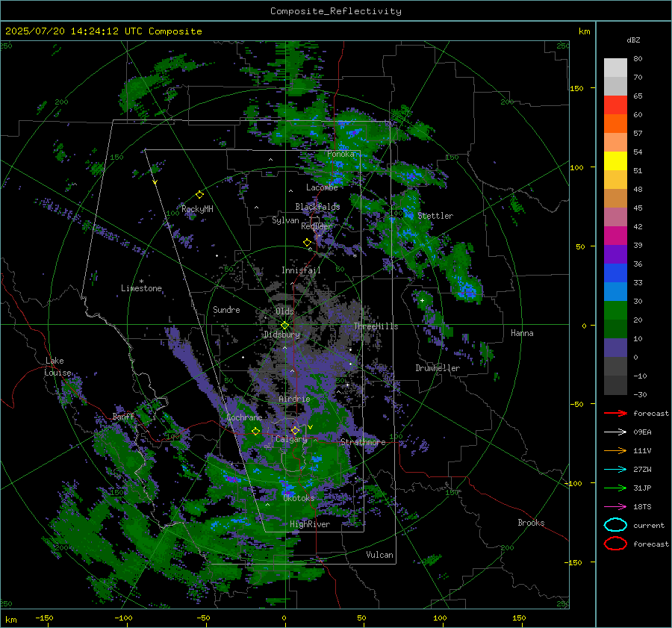Click the Airdrie city label

point(294,399)
